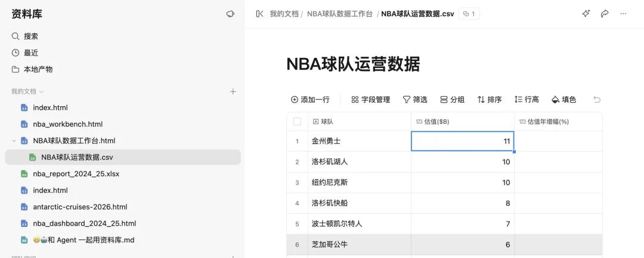Click the valuation cell 11 for 金州勇士
644x258 pixels.
point(463,141)
